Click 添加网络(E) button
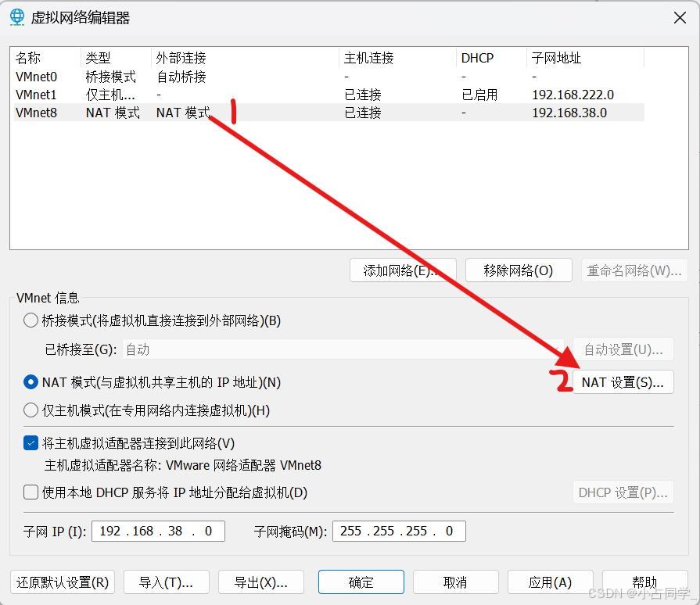Image resolution: width=700 pixels, height=605 pixels. [x=403, y=270]
